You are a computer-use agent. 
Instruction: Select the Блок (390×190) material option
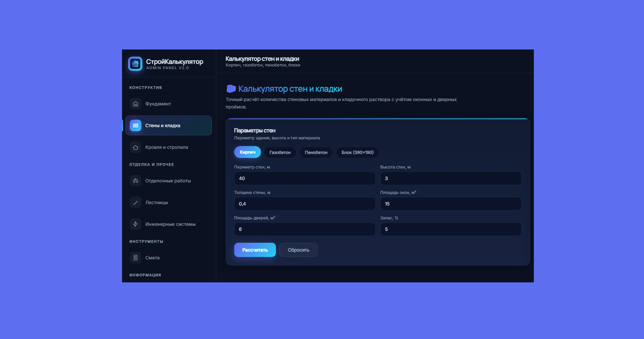point(358,153)
